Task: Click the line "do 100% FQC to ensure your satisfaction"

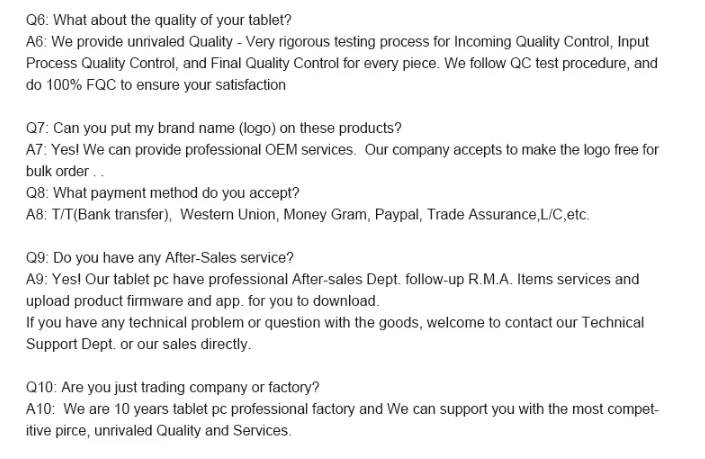Action: click(x=155, y=86)
